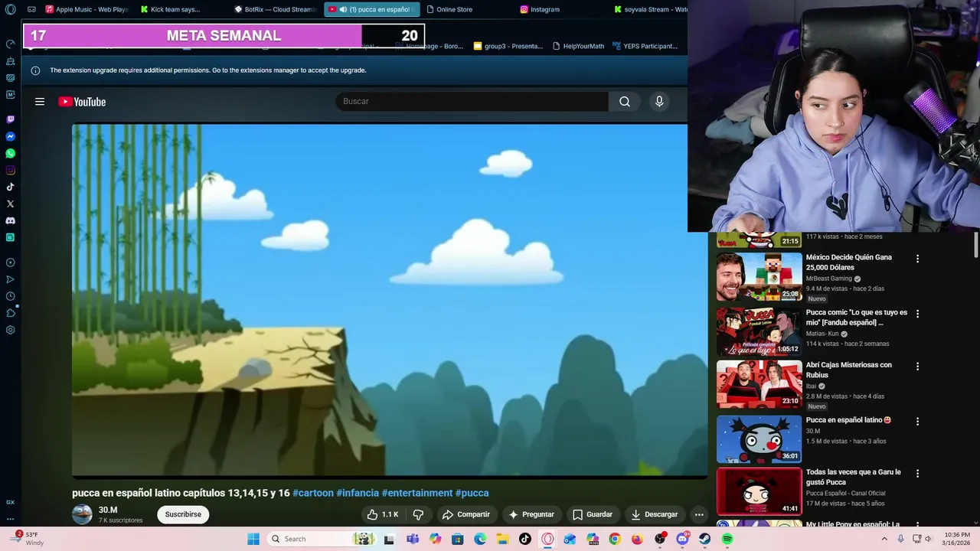This screenshot has height=551, width=980.
Task: Click the taskbar Search box
Action: pos(322,539)
